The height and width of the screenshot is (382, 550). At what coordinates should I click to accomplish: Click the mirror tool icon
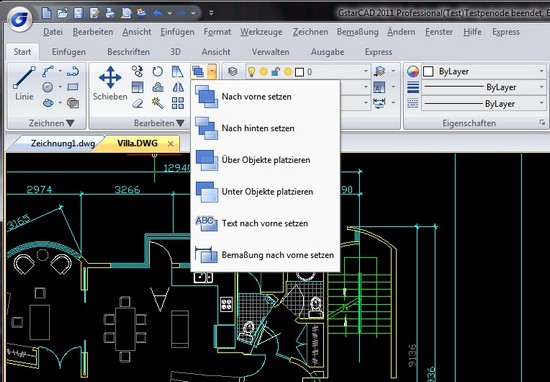click(x=178, y=87)
